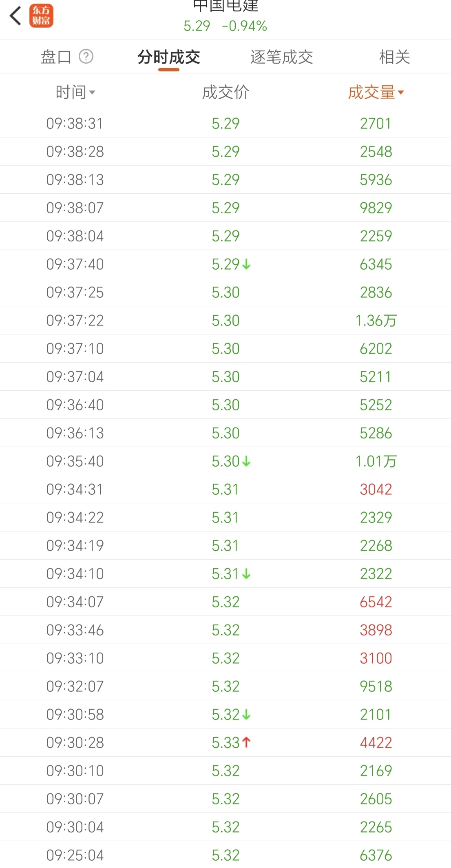451x868 pixels.
Task: Select the 相关 tab
Action: coord(394,57)
